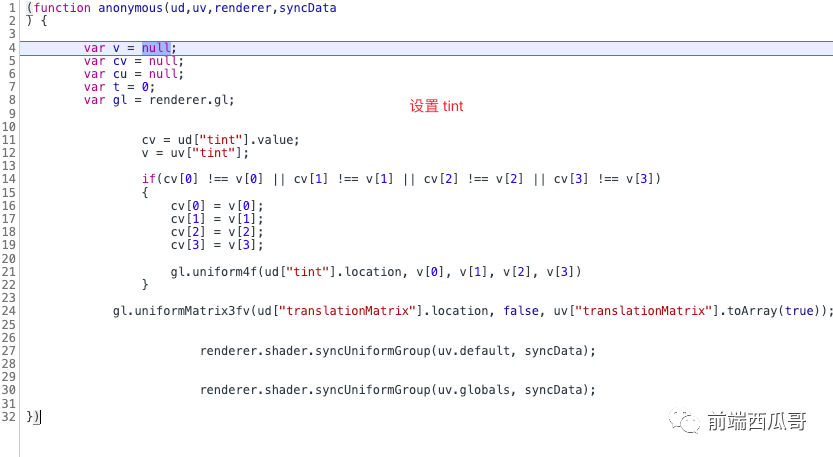833x457 pixels.
Task: Click "cv[1] = v[1];" assignment
Action: click(217, 219)
